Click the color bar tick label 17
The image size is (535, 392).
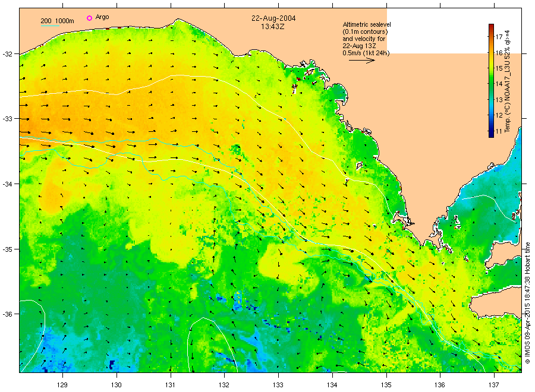click(499, 37)
